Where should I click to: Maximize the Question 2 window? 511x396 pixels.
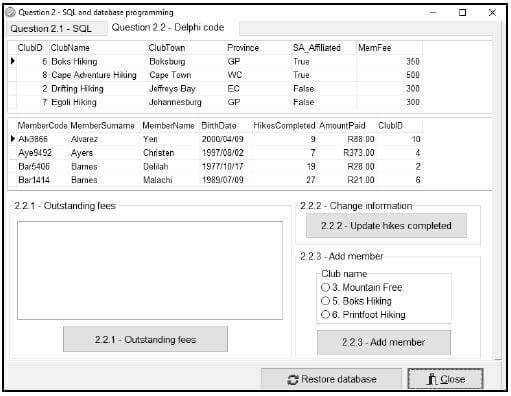[463, 13]
